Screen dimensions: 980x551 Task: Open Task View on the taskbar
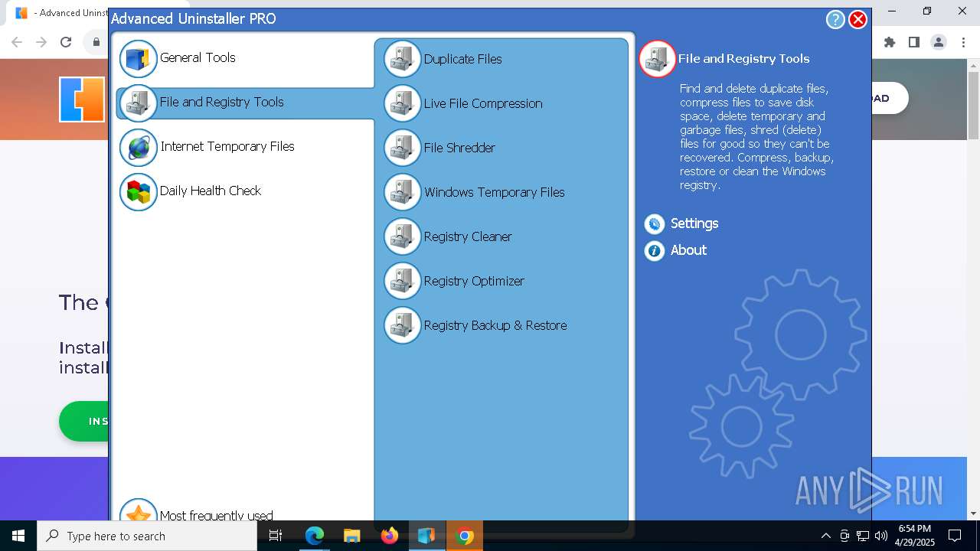click(x=276, y=536)
